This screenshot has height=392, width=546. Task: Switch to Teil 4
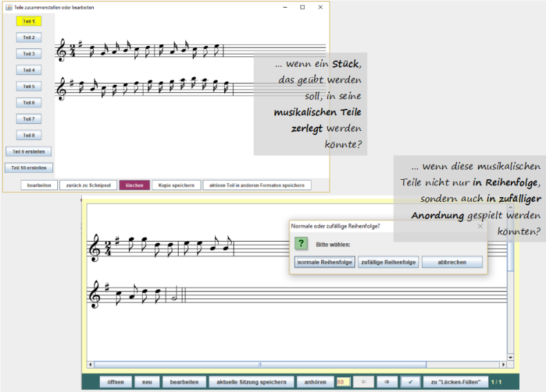click(x=29, y=70)
